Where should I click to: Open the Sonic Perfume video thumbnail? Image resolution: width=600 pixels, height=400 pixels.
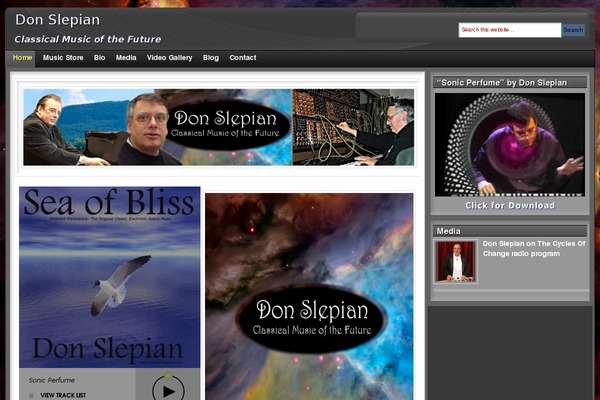pos(510,145)
